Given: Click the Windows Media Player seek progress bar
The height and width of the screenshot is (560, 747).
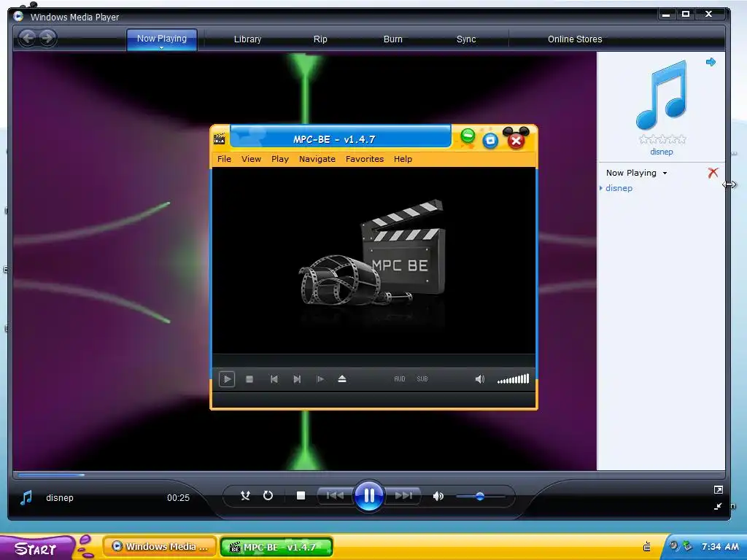Looking at the screenshot, I should point(368,475).
